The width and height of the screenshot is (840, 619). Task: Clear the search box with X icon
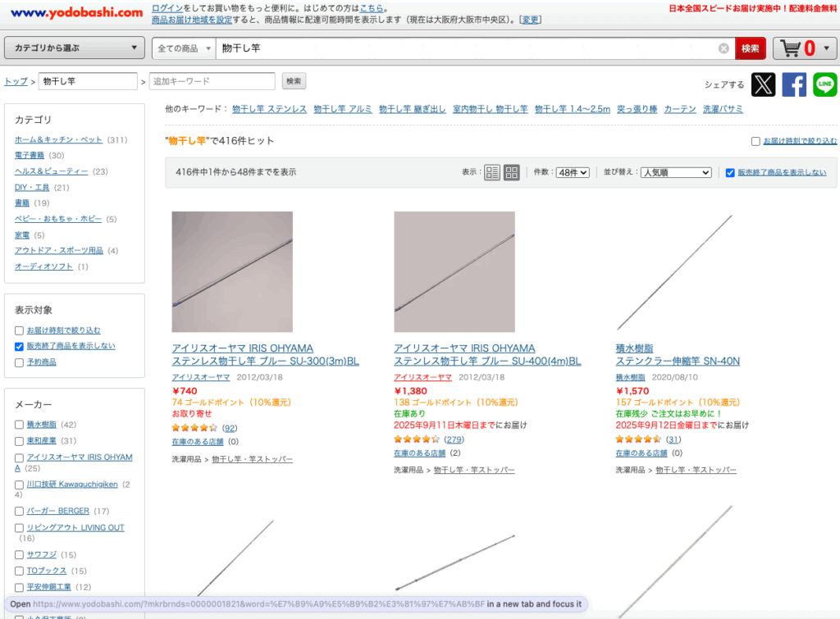[x=724, y=48]
